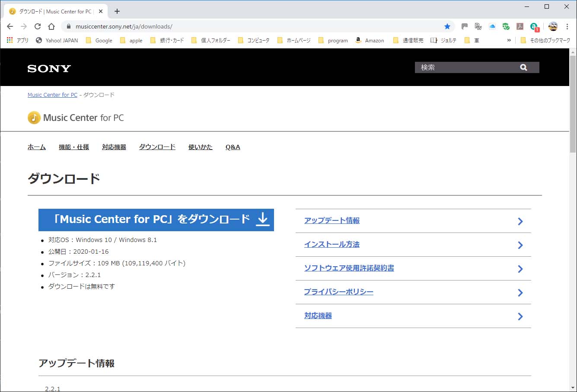Open the Chrome profile avatar icon
The width and height of the screenshot is (577, 392).
point(553,26)
